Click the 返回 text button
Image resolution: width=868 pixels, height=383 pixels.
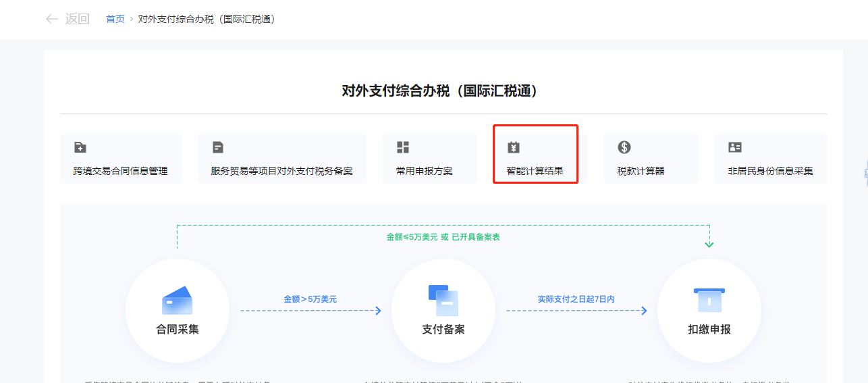(x=77, y=19)
